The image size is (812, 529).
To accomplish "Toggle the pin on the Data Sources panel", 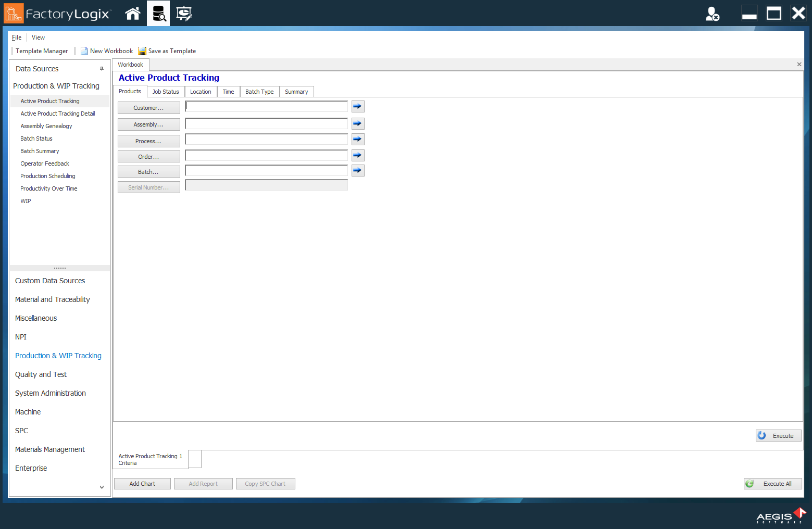I will (102, 68).
